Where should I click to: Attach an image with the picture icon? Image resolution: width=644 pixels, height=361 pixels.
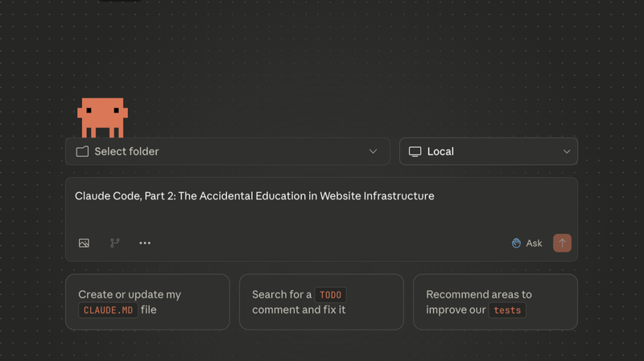(84, 244)
